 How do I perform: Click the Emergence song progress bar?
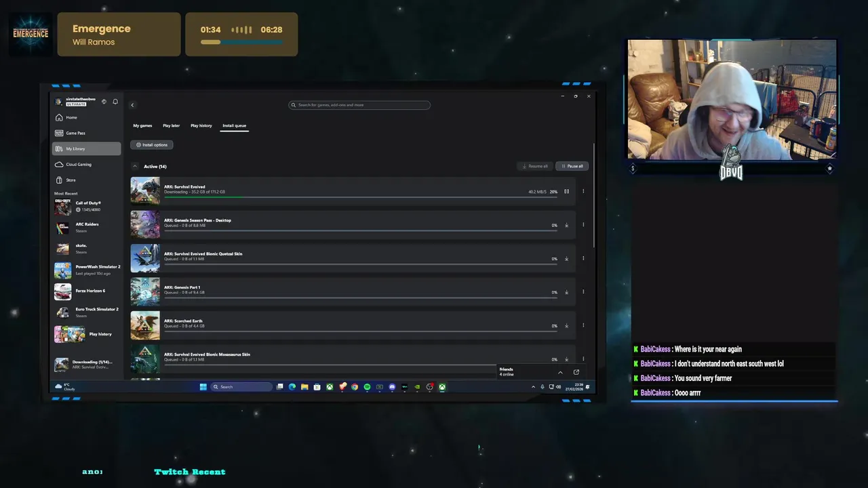coord(241,42)
